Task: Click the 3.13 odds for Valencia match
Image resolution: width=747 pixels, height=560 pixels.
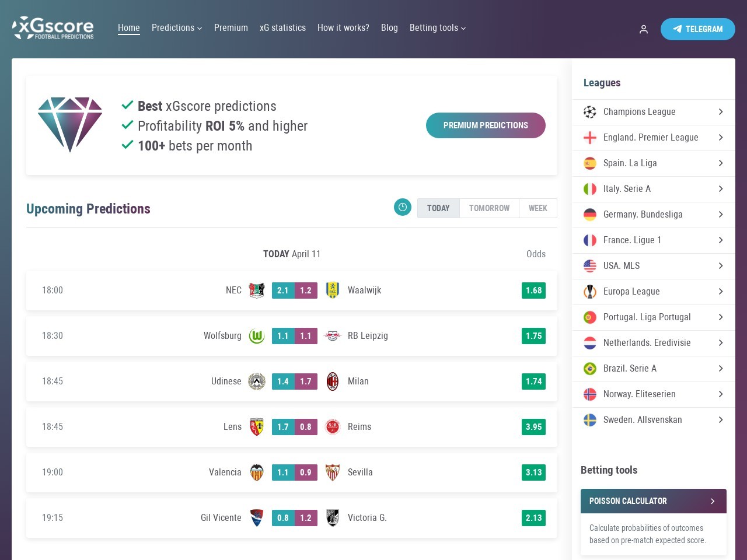Action: click(533, 472)
